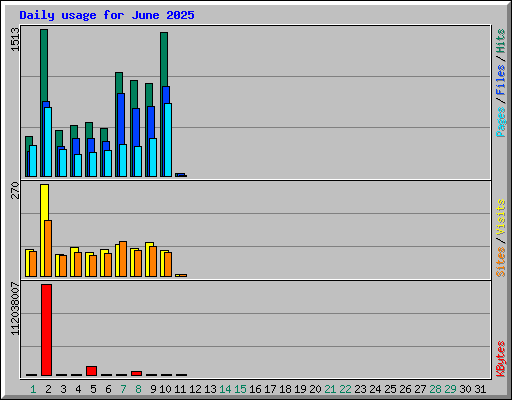Viewport: 512px width, 400px height.
Task: Click the red KBytes bar for day 8
Action: point(136,373)
